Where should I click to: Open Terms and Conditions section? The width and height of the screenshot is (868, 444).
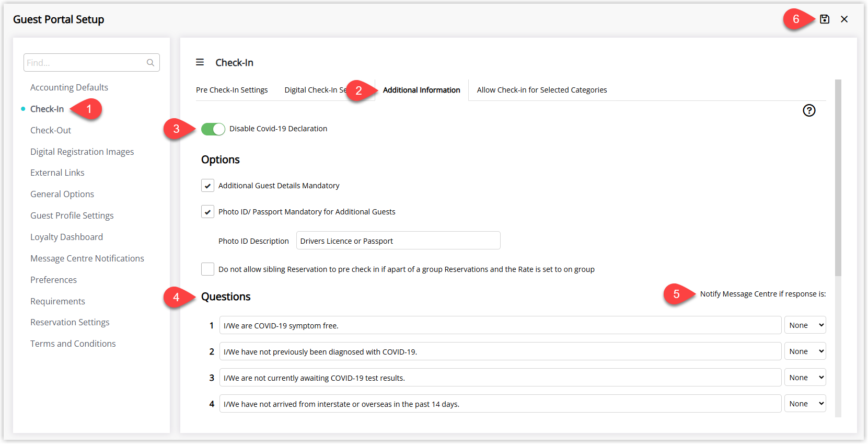pyautogui.click(x=73, y=344)
